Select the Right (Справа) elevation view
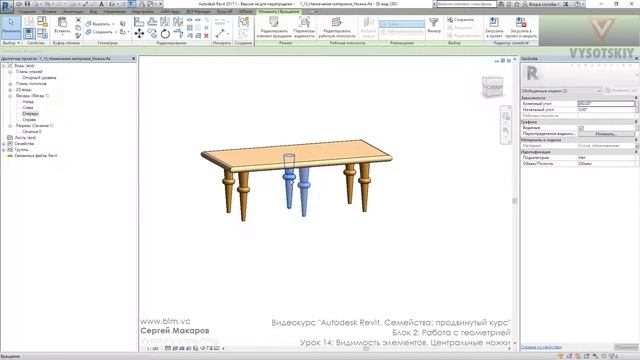This screenshot has width=640, height=360. point(29,120)
